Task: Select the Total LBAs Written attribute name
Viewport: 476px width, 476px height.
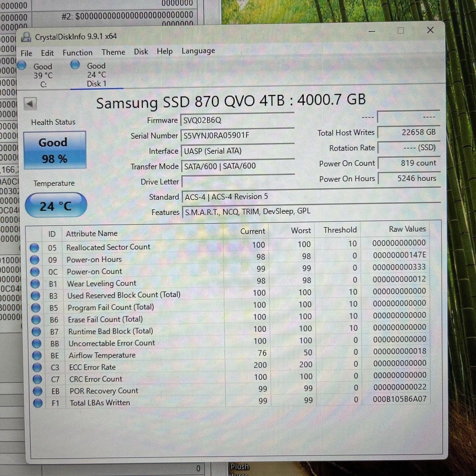Action: (x=100, y=403)
